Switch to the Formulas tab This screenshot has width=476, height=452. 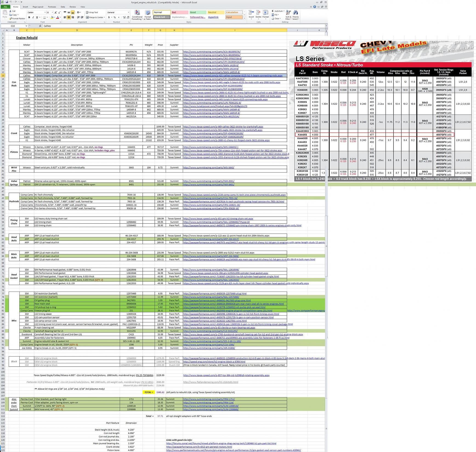pyautogui.click(x=52, y=7)
